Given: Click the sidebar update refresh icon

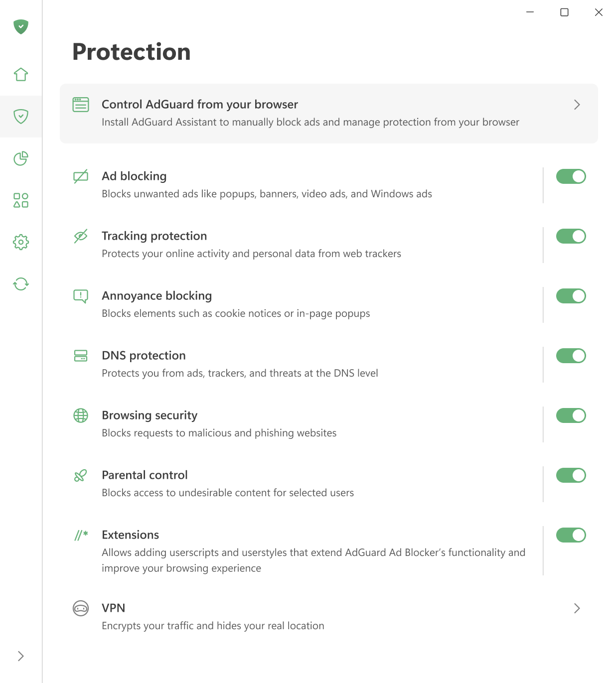Looking at the screenshot, I should tap(20, 284).
